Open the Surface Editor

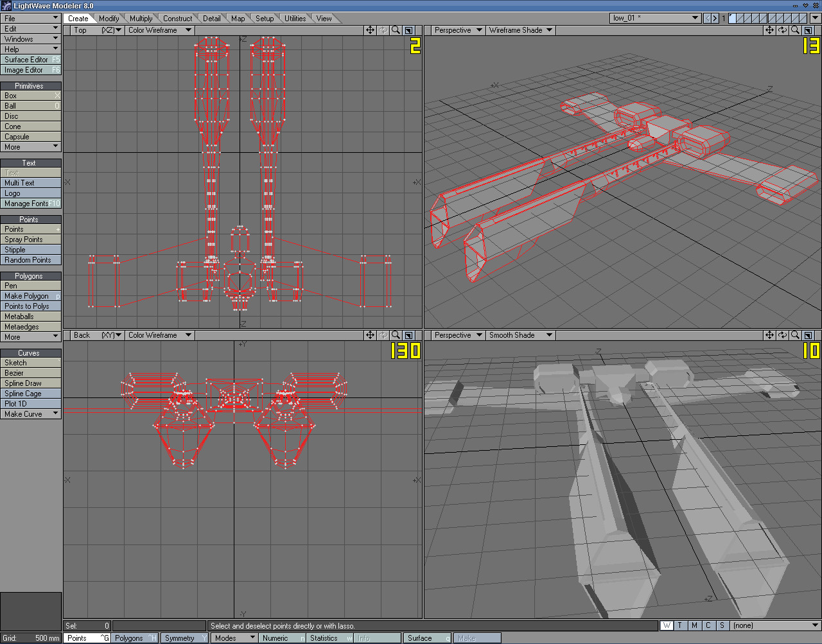pyautogui.click(x=30, y=60)
